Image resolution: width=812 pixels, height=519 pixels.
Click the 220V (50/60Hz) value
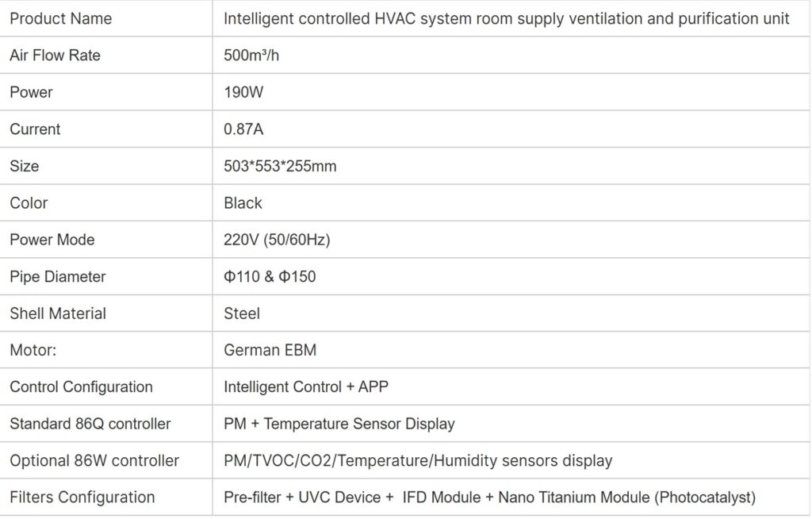(x=277, y=240)
